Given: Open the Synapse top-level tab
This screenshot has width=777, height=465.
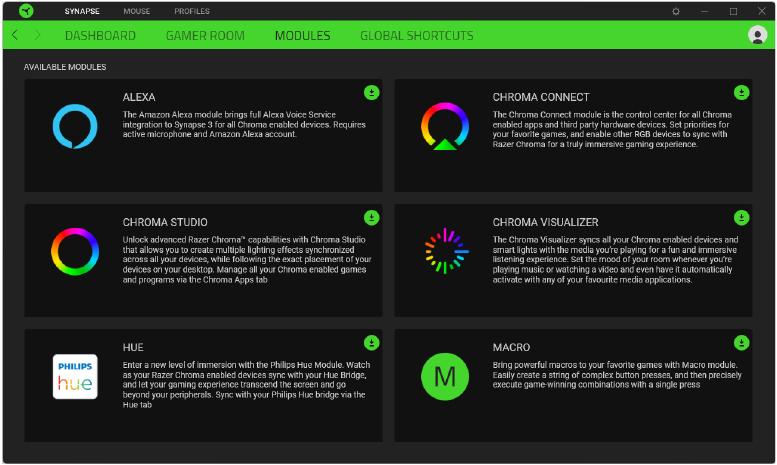Looking at the screenshot, I should click(x=82, y=11).
